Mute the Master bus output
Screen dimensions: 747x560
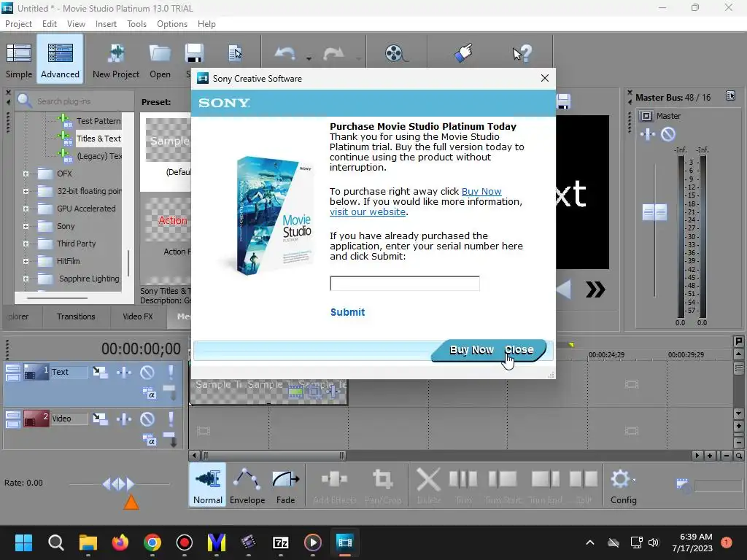point(668,134)
